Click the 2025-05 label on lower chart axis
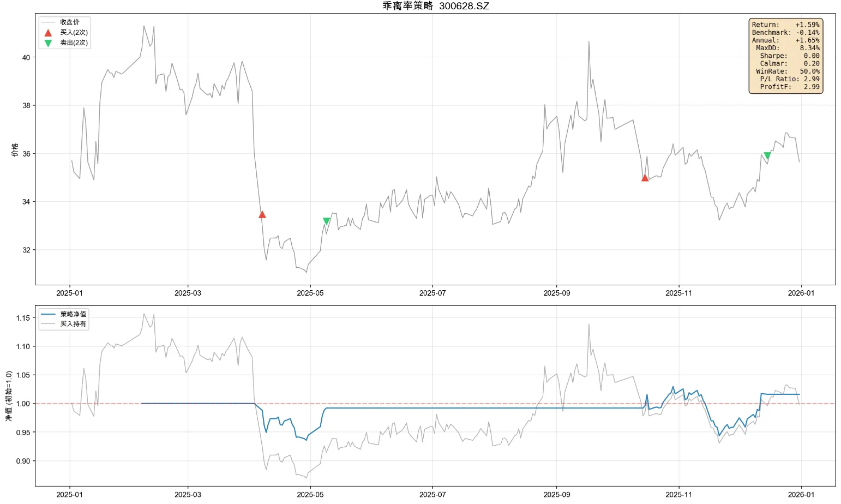841x504 pixels. pyautogui.click(x=310, y=495)
